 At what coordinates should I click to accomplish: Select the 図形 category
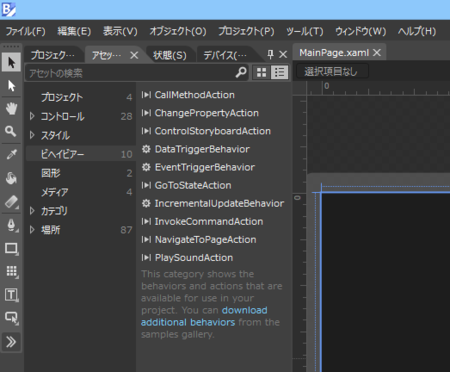point(81,173)
